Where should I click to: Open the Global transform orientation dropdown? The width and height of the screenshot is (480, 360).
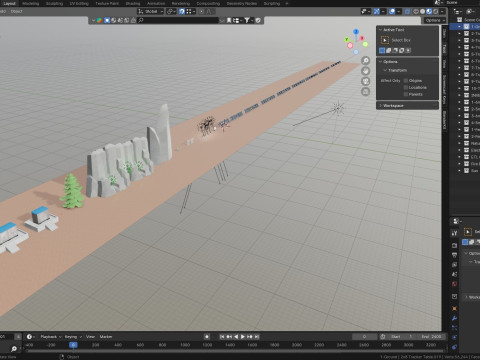(151, 11)
